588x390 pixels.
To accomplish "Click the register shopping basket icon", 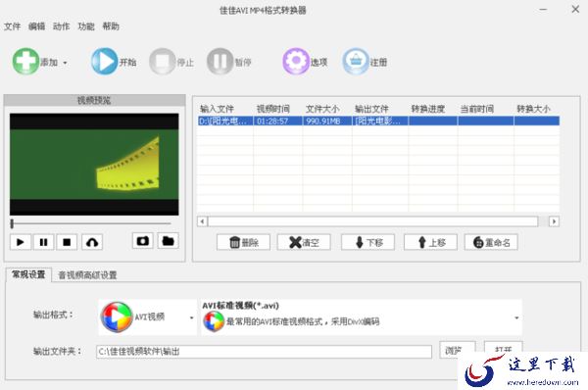I will point(356,61).
